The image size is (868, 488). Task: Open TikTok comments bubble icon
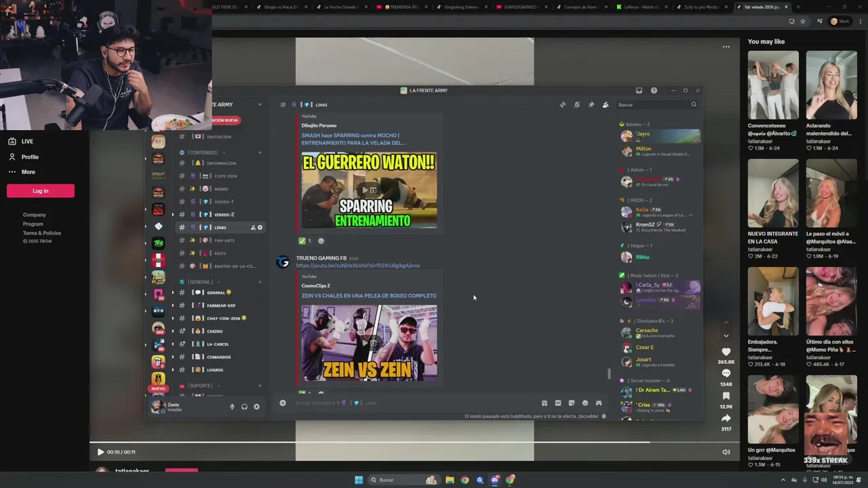coord(726,373)
